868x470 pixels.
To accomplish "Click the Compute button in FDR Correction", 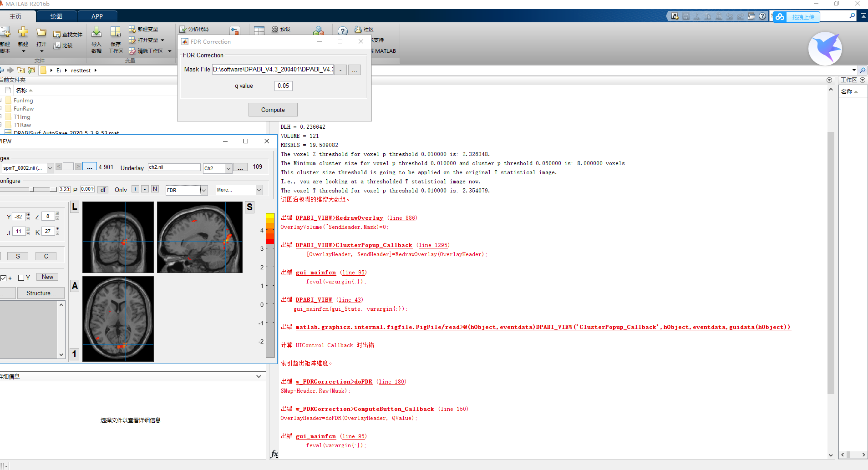I will (x=273, y=110).
